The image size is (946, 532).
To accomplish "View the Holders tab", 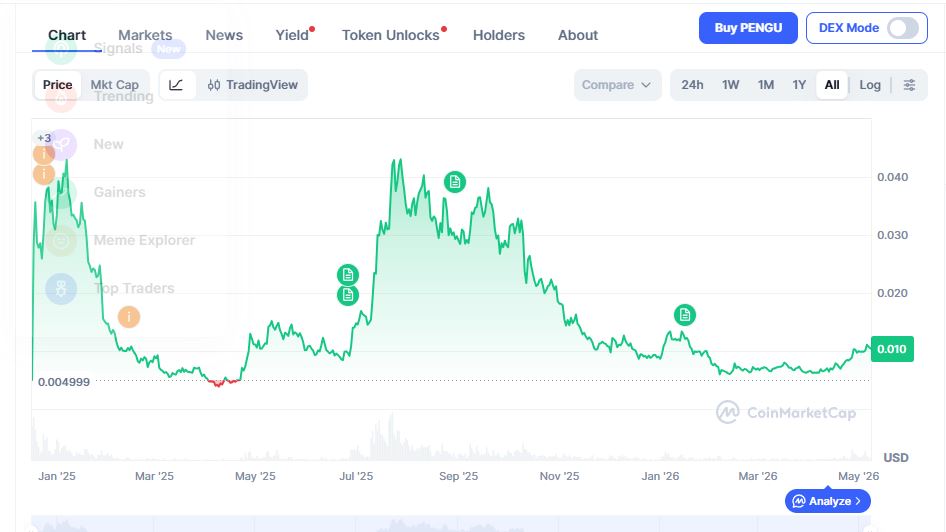I will tap(498, 35).
